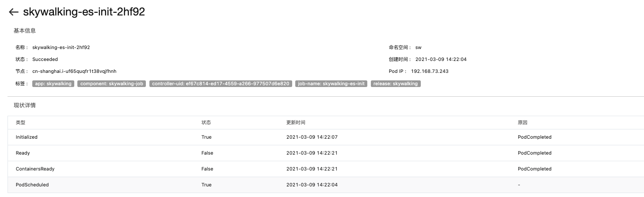This screenshot has width=644, height=197.
Task: Select the 基本信息 section heading
Action: tap(25, 31)
